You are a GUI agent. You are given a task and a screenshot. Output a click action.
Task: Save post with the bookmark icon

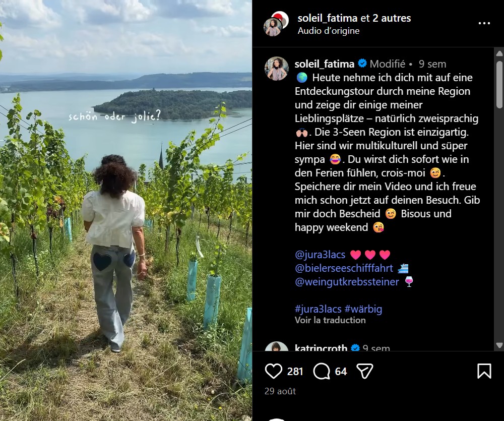coord(484,371)
